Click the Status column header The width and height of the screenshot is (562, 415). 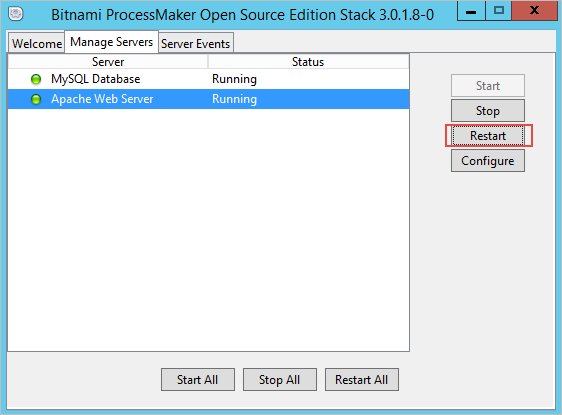point(308,62)
